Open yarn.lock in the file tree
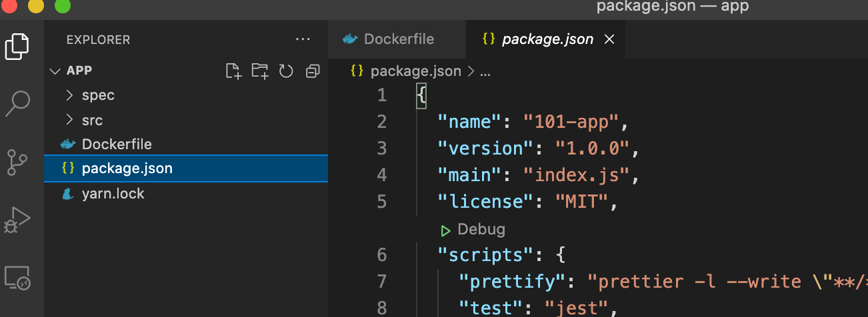This screenshot has width=868, height=317. (x=113, y=194)
